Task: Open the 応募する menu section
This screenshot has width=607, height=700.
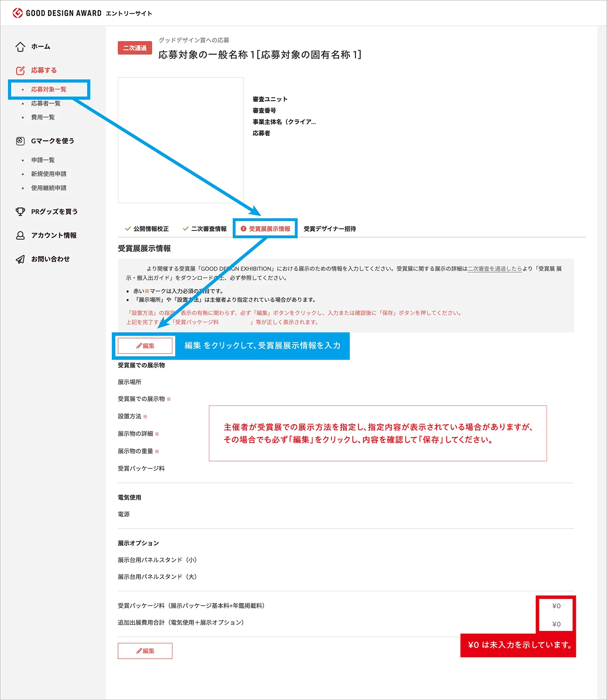Action: click(x=44, y=70)
